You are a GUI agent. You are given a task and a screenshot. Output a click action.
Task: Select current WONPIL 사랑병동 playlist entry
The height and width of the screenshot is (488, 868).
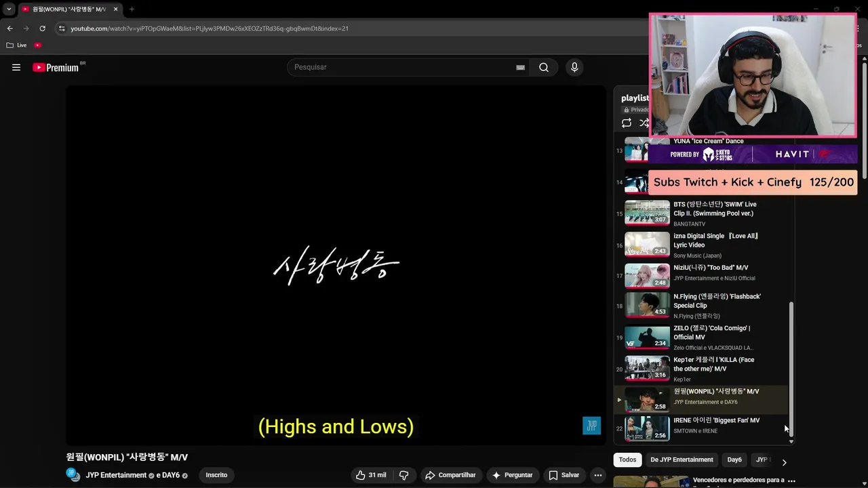701,399
